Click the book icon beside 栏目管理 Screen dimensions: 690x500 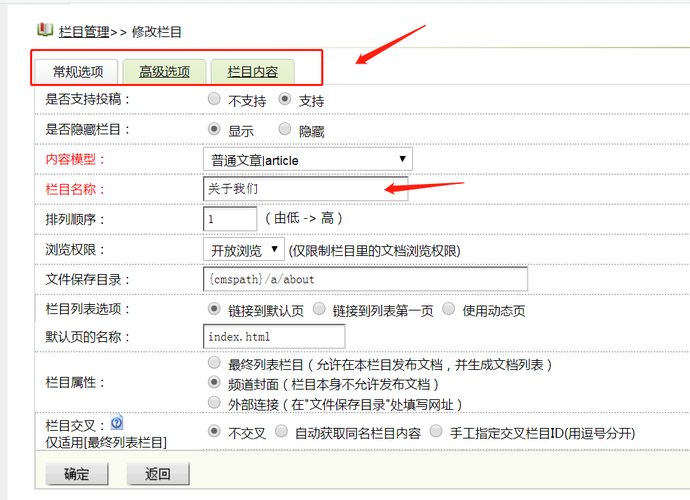point(45,30)
